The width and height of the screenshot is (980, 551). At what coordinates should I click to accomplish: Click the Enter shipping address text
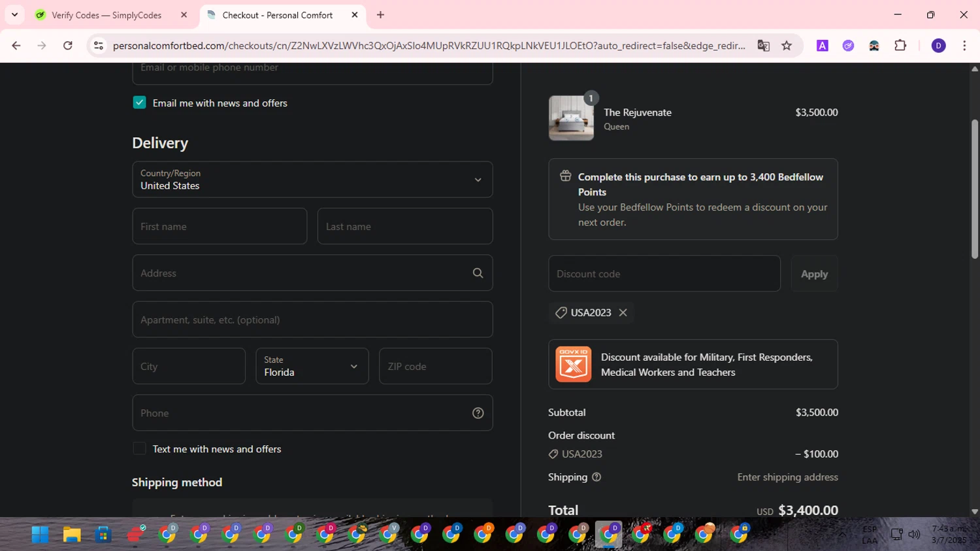coord(788,477)
